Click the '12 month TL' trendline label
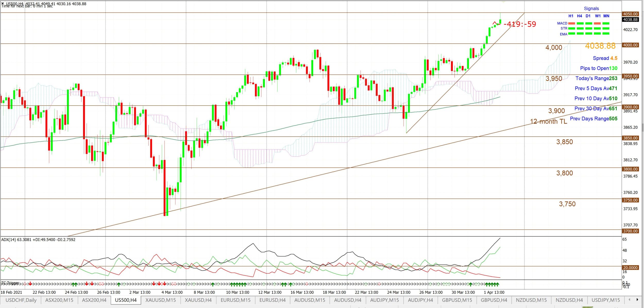The width and height of the screenshot is (644, 308). point(548,122)
